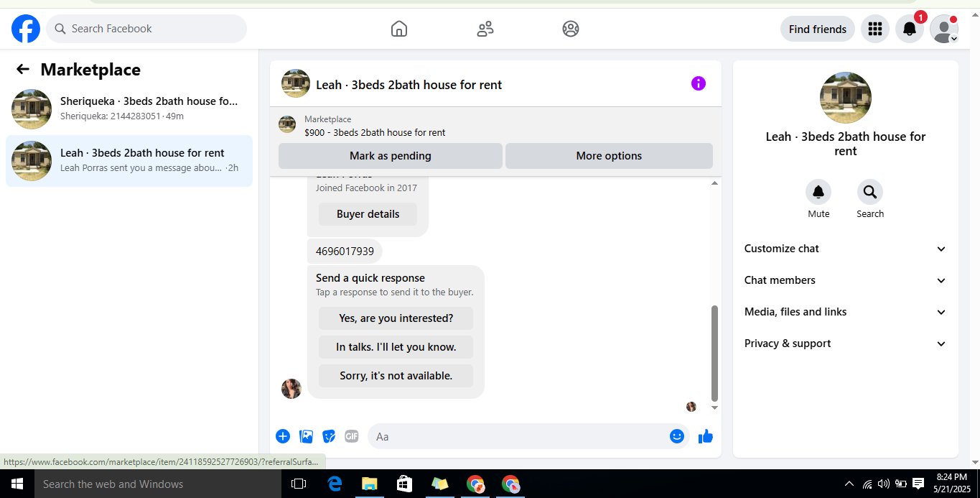This screenshot has width=980, height=498.
Task: Show hidden system tray icons
Action: tap(849, 484)
